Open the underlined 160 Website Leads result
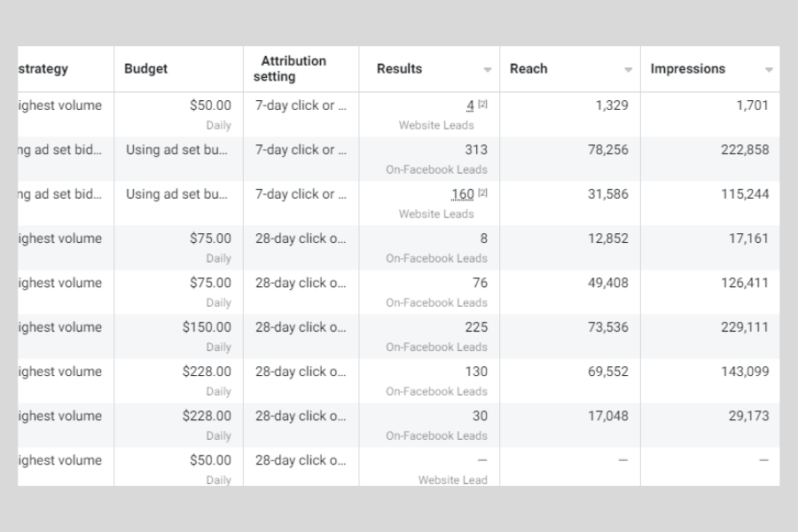 [x=463, y=194]
